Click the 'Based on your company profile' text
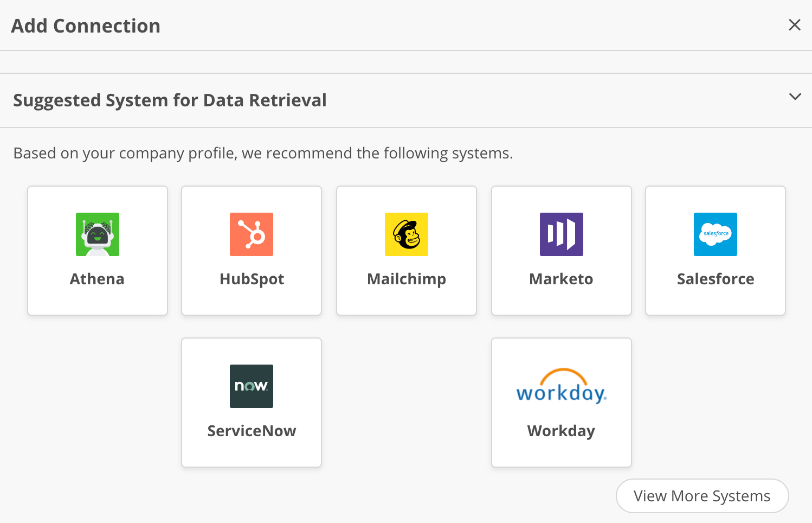This screenshot has height=523, width=812. pyautogui.click(x=263, y=154)
